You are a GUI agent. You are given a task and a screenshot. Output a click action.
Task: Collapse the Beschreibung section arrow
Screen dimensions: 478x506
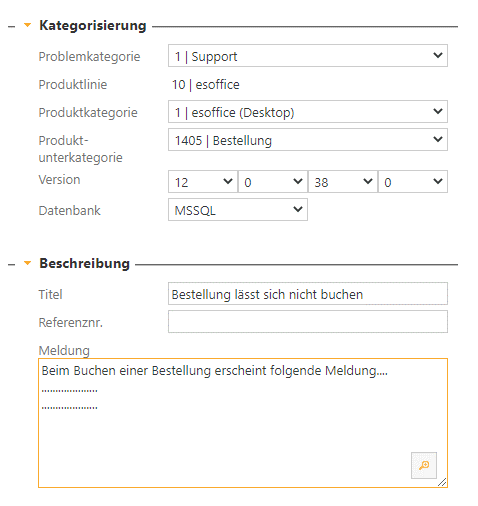tap(28, 263)
